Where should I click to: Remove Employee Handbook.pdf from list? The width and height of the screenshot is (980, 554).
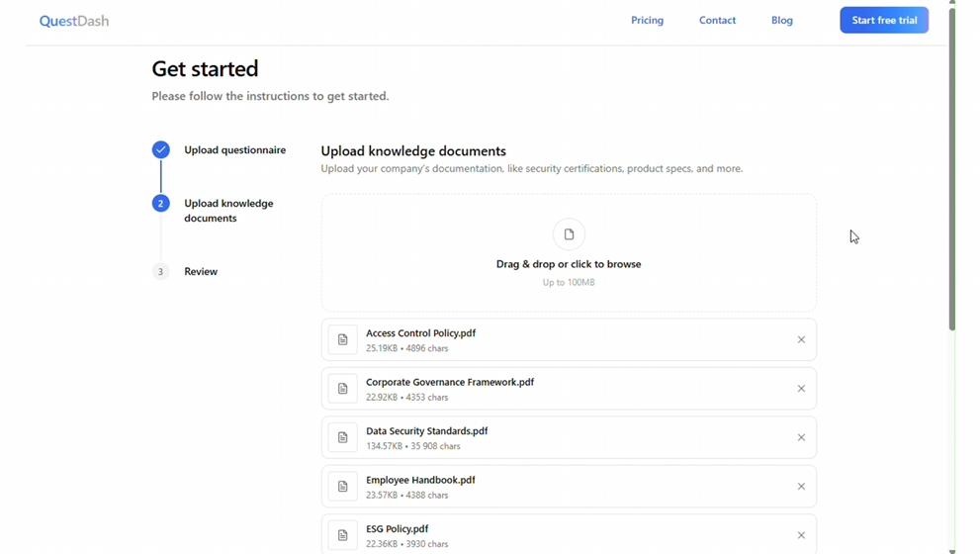pyautogui.click(x=801, y=487)
